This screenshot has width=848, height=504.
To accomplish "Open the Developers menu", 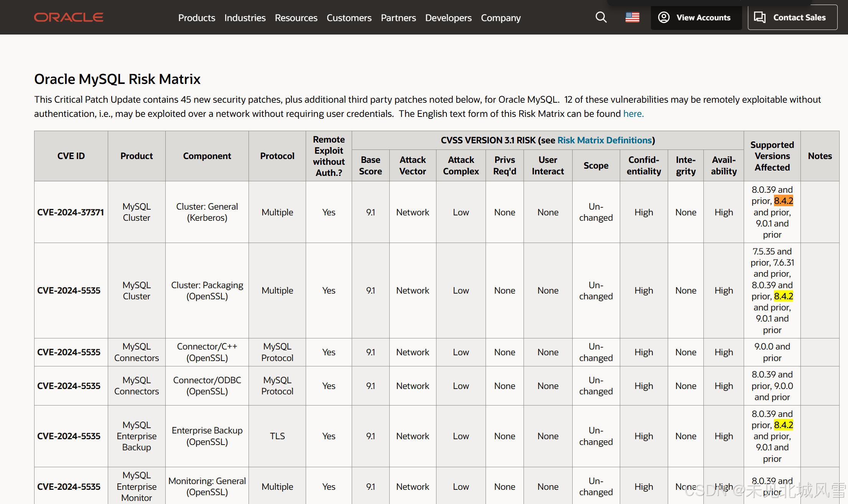I will [448, 18].
